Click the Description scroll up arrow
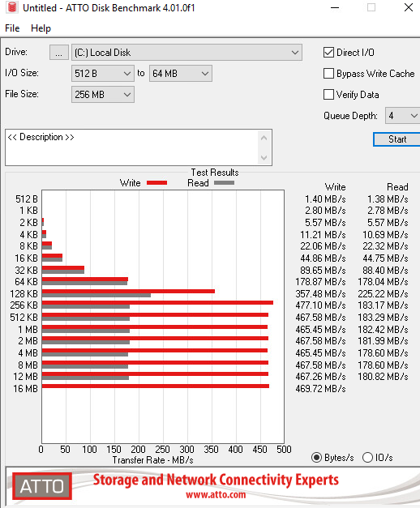This screenshot has height=508, width=420. click(264, 139)
